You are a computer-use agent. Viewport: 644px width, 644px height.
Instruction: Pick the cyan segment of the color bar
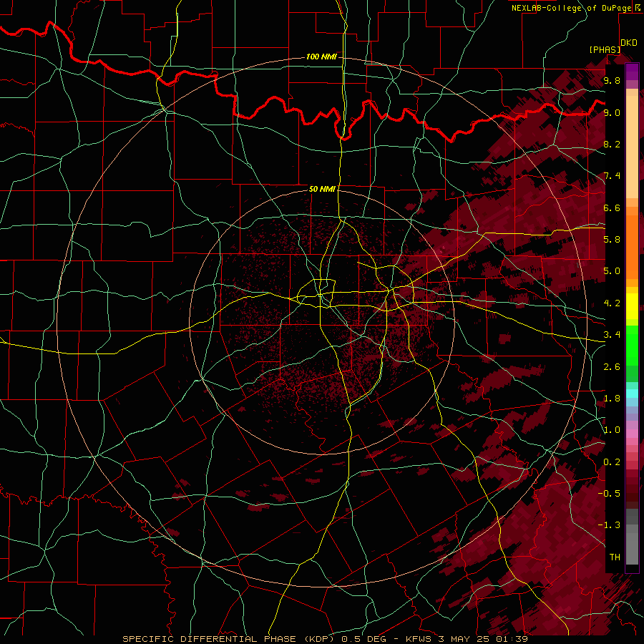pos(632,394)
